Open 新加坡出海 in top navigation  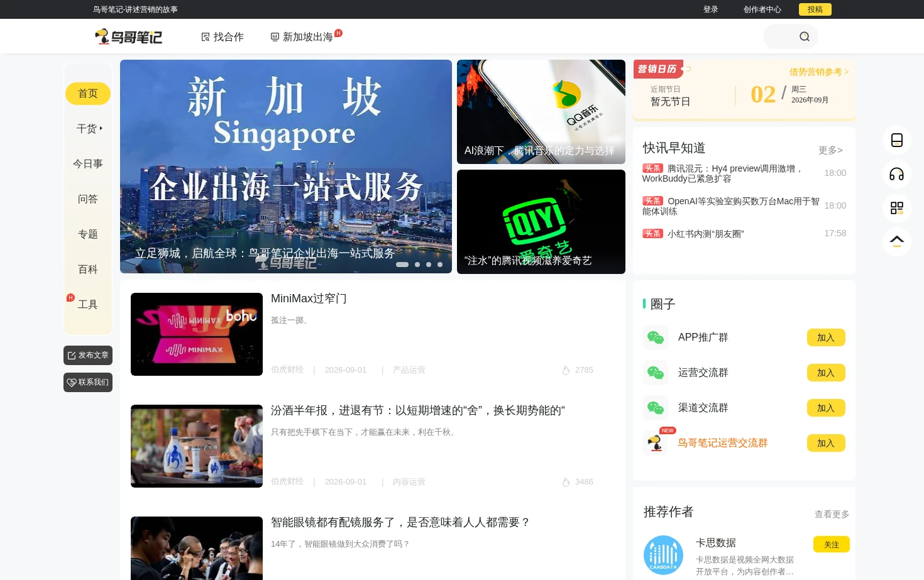[x=302, y=37]
